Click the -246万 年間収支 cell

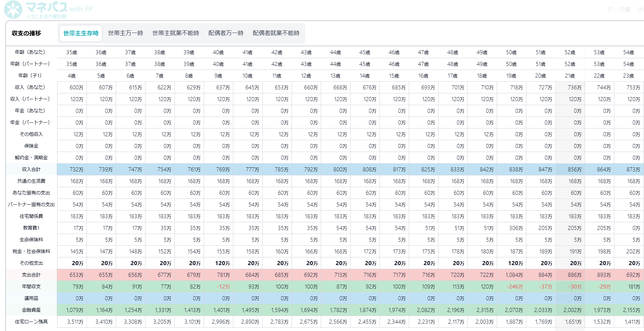[515, 287]
